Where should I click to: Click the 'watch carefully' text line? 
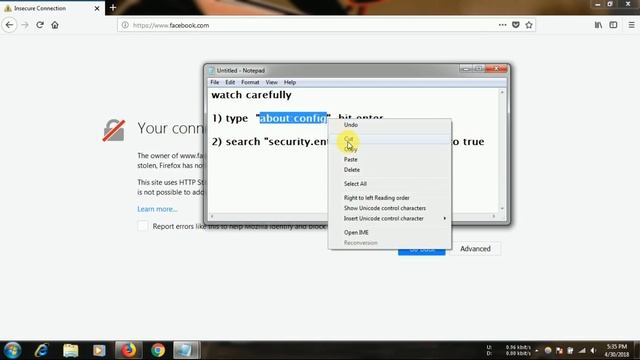(251, 95)
